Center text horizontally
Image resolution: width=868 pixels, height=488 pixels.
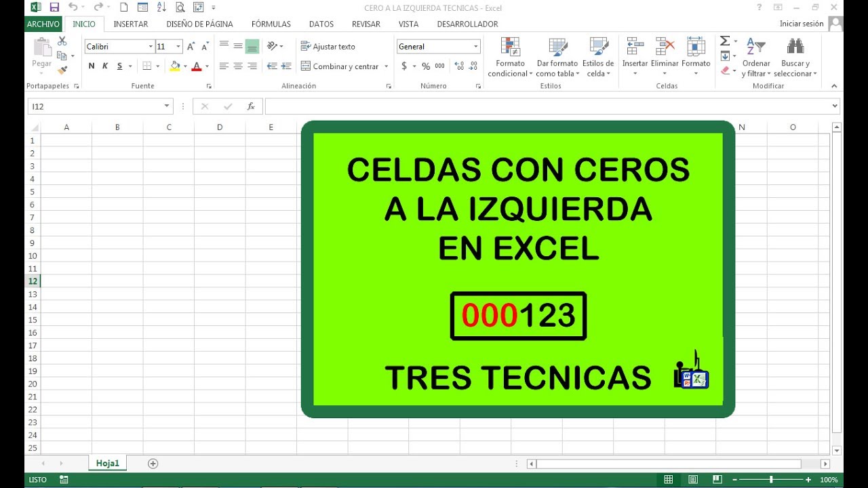pos(238,66)
